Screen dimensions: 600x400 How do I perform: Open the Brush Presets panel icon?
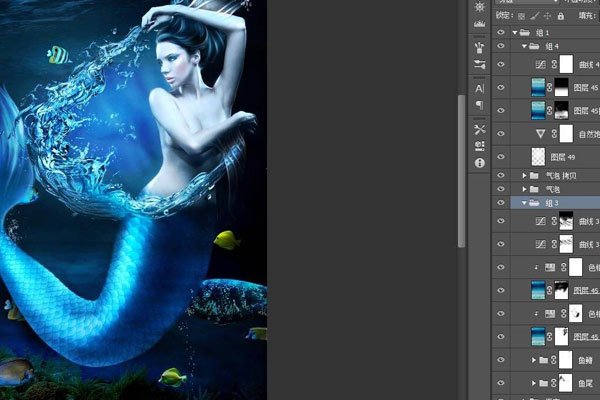[x=479, y=47]
